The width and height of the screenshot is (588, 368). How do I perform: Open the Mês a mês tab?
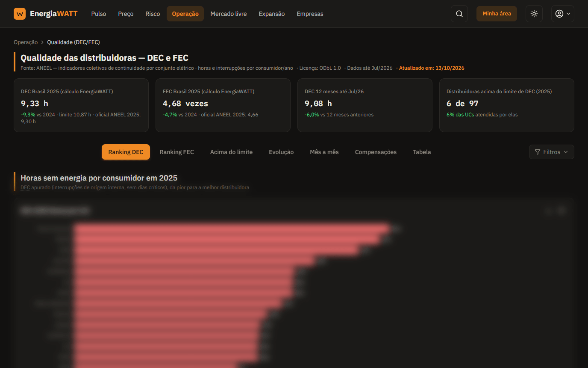(324, 152)
